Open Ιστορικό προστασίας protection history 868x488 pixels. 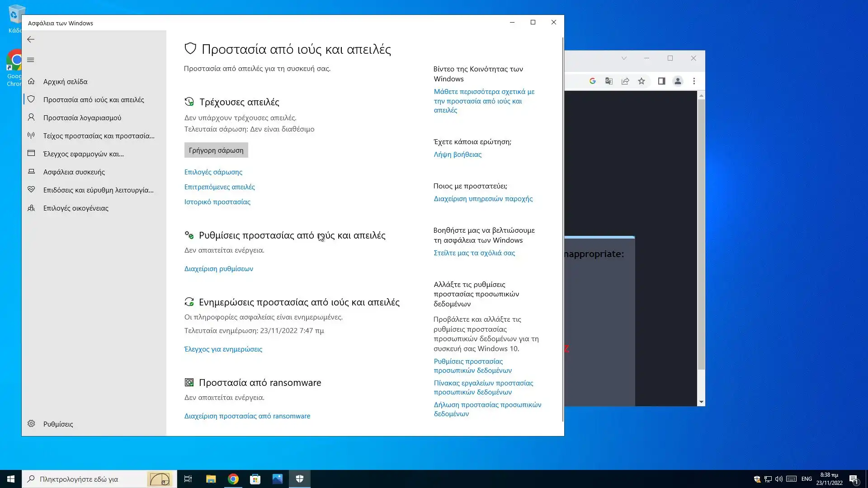coord(217,202)
